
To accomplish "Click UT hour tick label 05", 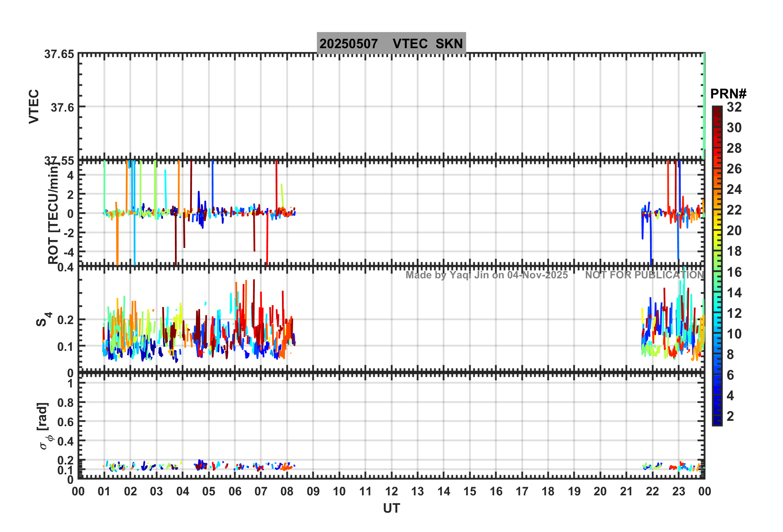I will (x=209, y=491).
